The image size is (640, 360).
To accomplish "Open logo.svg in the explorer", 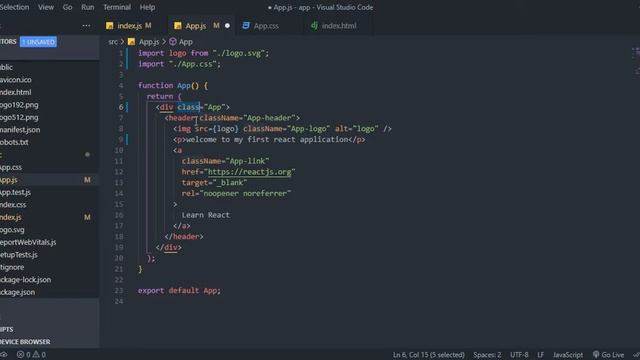I will click(x=12, y=230).
